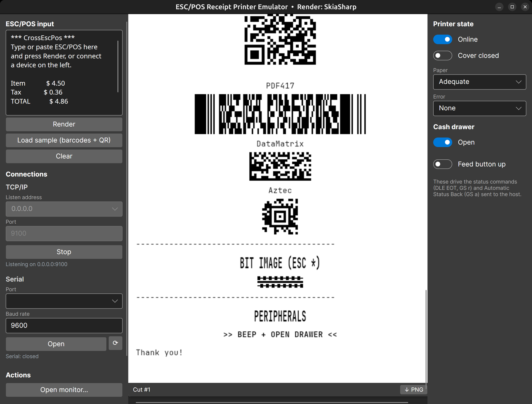Toggle the cash drawer Open switch
Viewport: 532px width, 404px height.
[x=443, y=142]
